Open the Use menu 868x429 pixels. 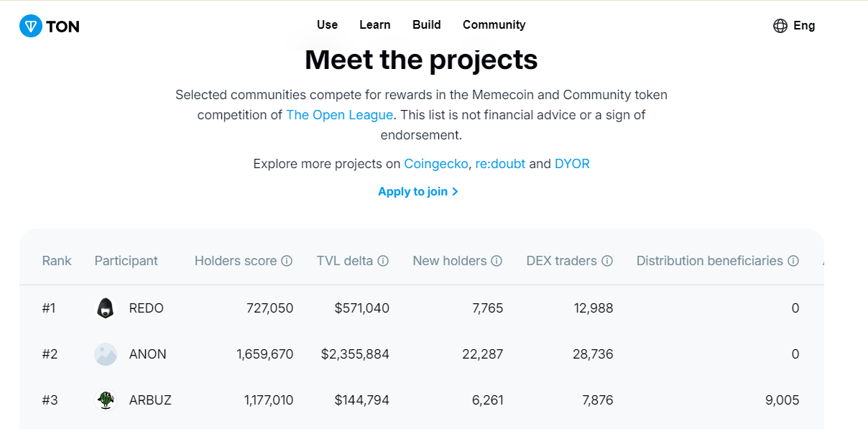click(x=327, y=24)
